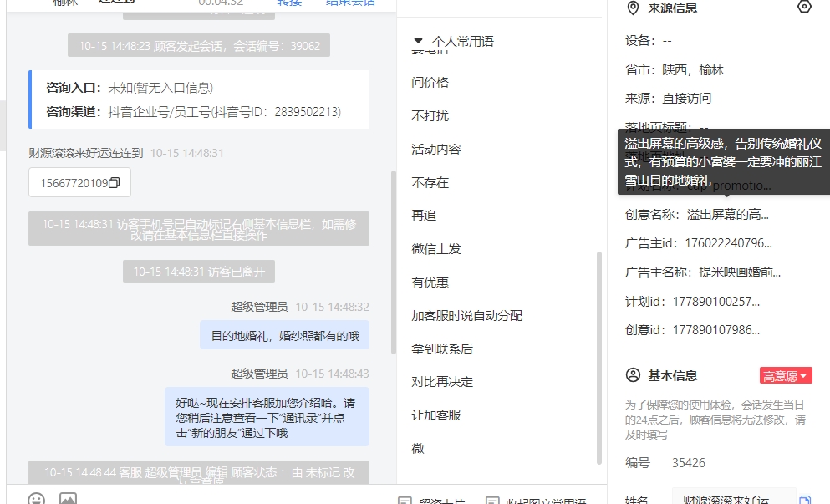Click the phone number box 15667720109
Viewport: 830px width, 504px height.
pos(79,183)
